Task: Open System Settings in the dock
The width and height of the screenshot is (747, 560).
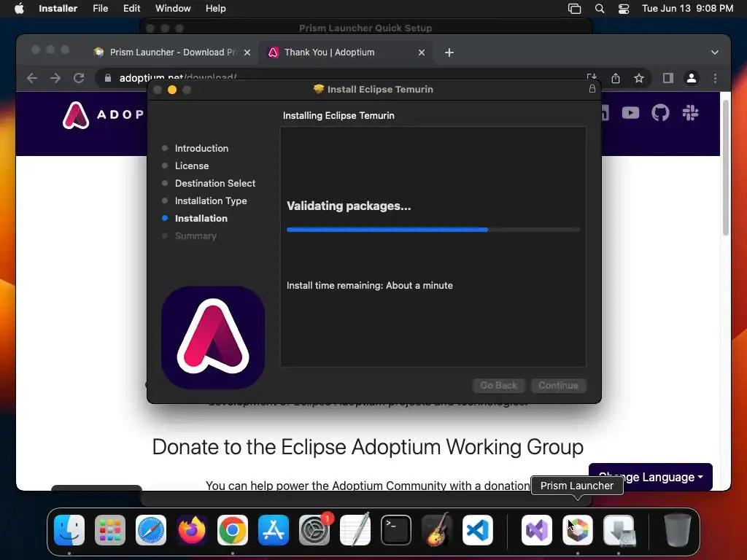Action: click(314, 530)
